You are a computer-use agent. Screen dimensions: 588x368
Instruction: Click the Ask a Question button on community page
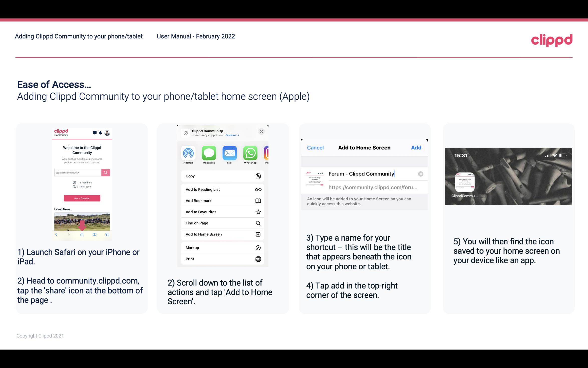click(82, 198)
